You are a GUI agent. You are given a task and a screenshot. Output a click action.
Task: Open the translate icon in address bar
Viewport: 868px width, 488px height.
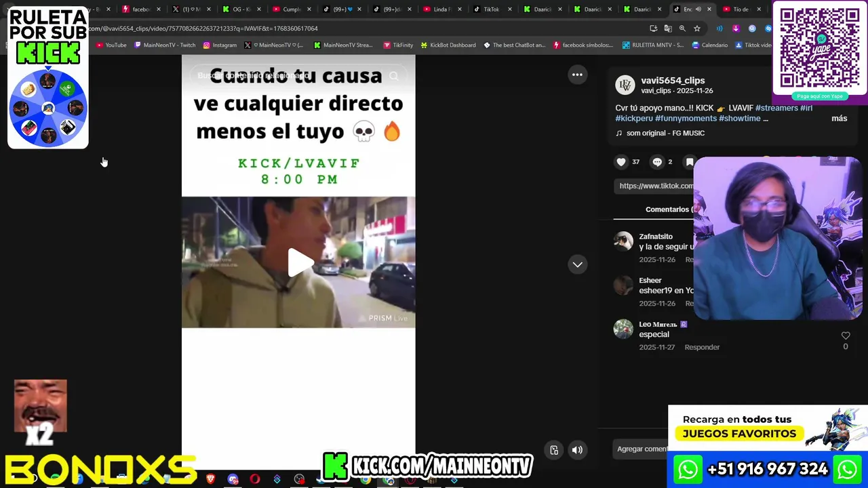click(x=668, y=28)
